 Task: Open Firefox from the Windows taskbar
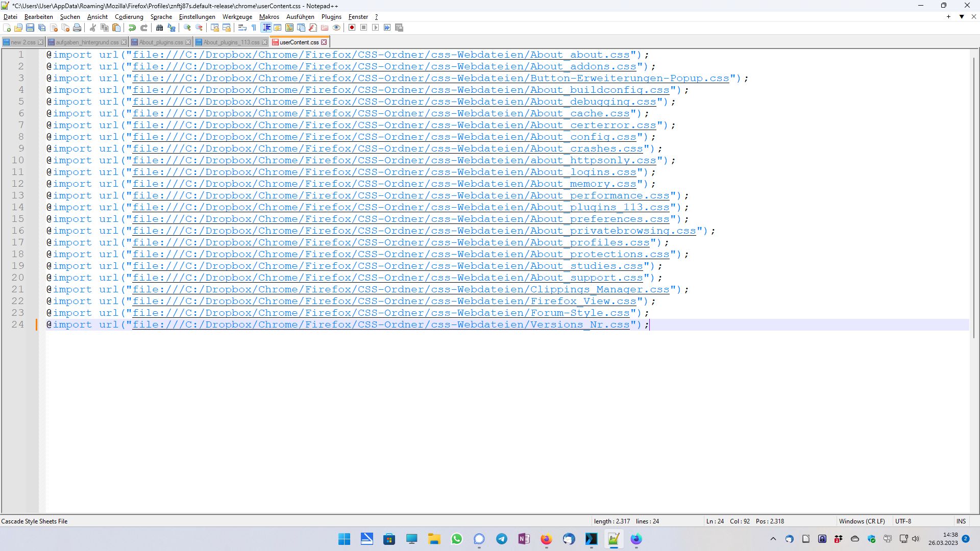pos(546,539)
